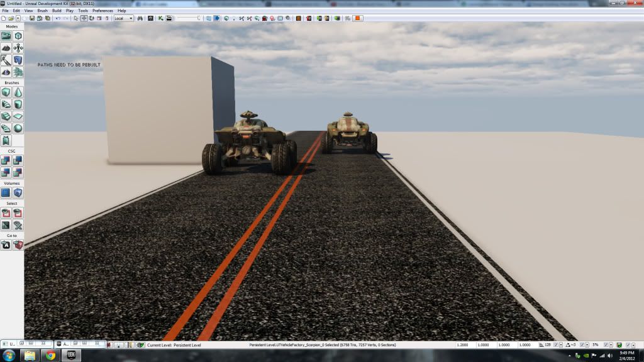Toggle the rightmost status bar checkbox
The height and width of the screenshot is (362, 644).
coord(628,345)
